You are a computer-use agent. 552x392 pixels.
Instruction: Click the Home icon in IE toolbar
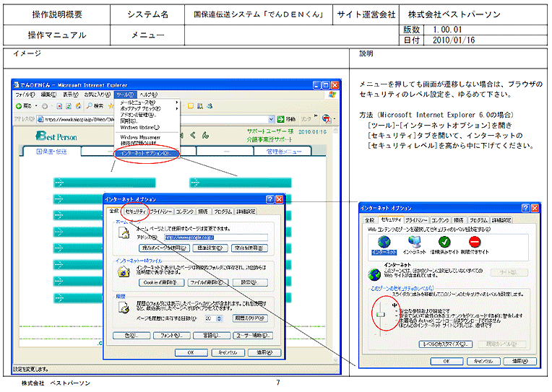tap(78, 106)
